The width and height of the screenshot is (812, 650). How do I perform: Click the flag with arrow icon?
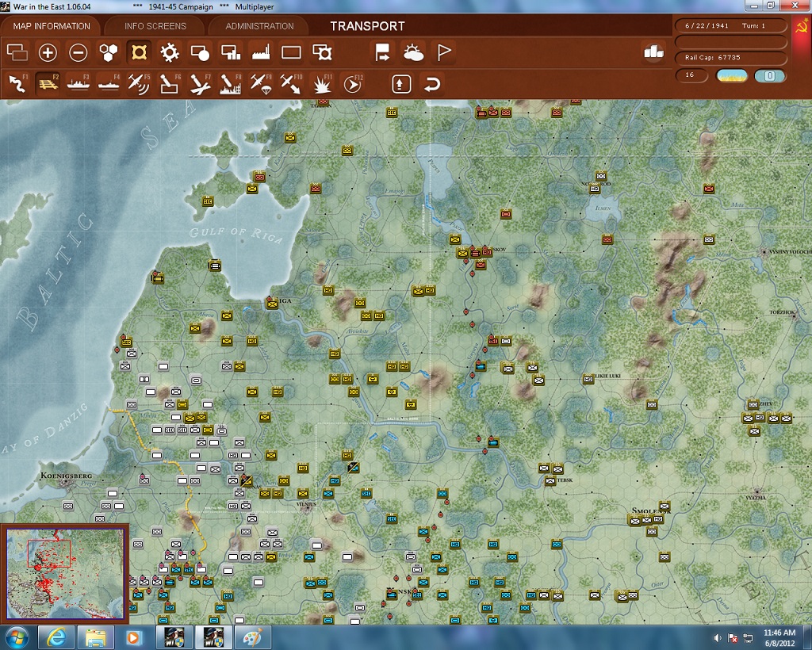(383, 52)
